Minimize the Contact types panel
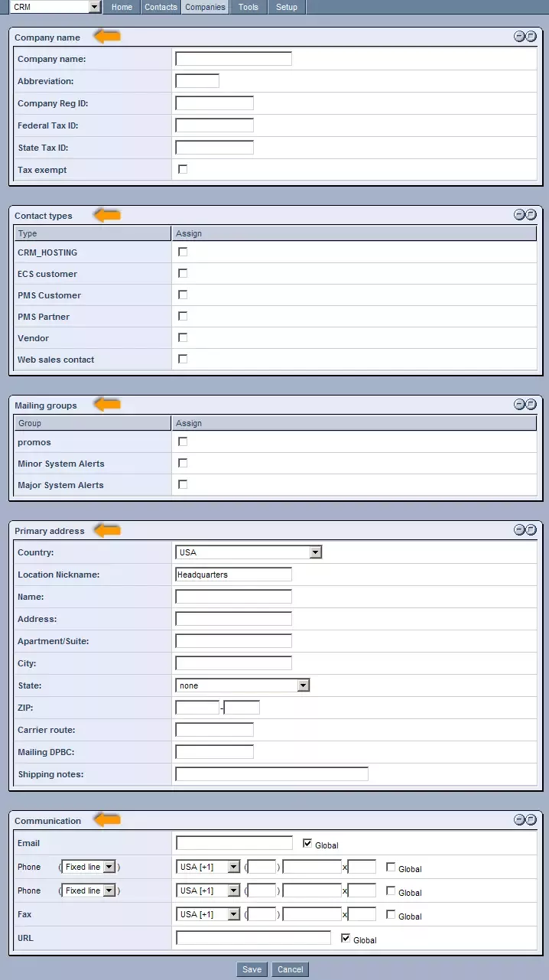This screenshot has height=980, width=549. (x=519, y=215)
